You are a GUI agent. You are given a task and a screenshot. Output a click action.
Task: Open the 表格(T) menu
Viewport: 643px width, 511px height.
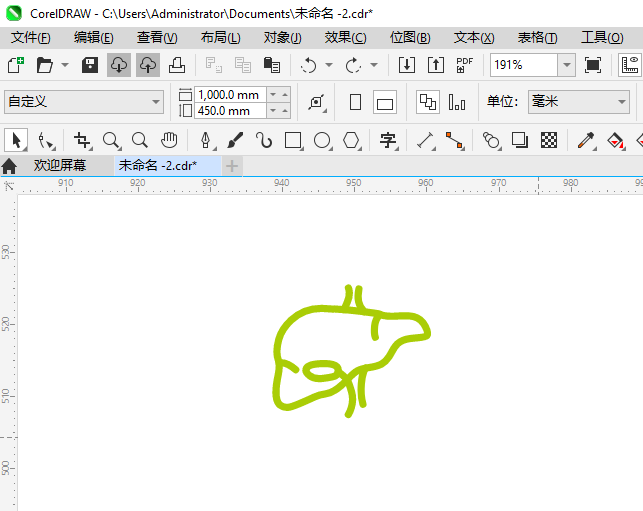coord(538,38)
